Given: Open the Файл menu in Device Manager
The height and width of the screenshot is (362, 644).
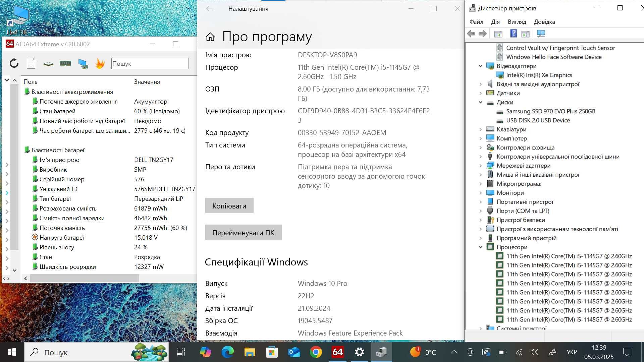Looking at the screenshot, I should [x=476, y=22].
